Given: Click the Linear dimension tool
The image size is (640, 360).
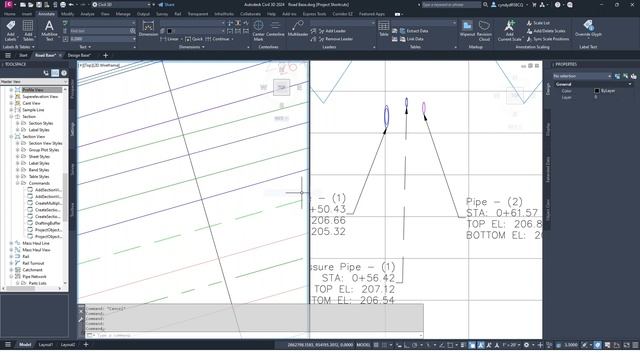Looking at the screenshot, I should tap(170, 39).
